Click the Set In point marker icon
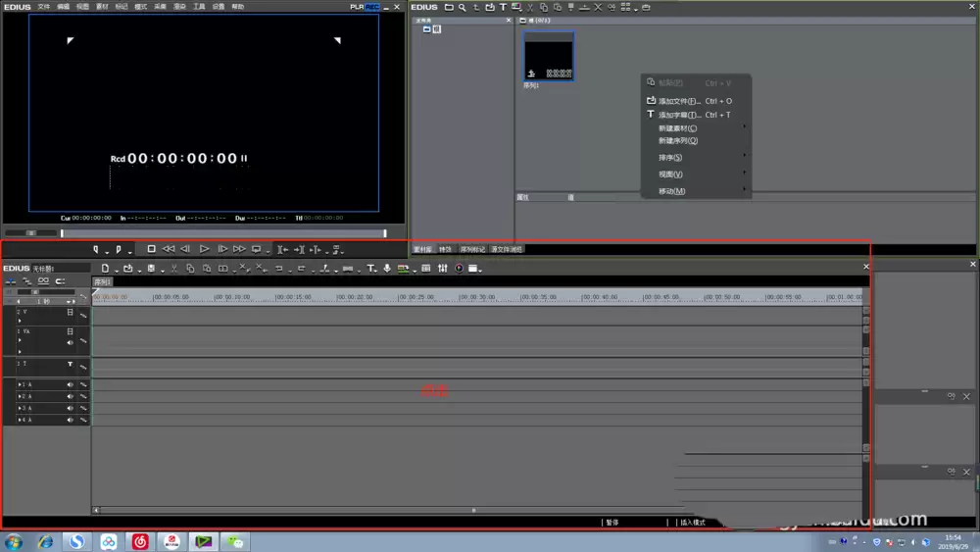This screenshot has height=552, width=980. 96,249
